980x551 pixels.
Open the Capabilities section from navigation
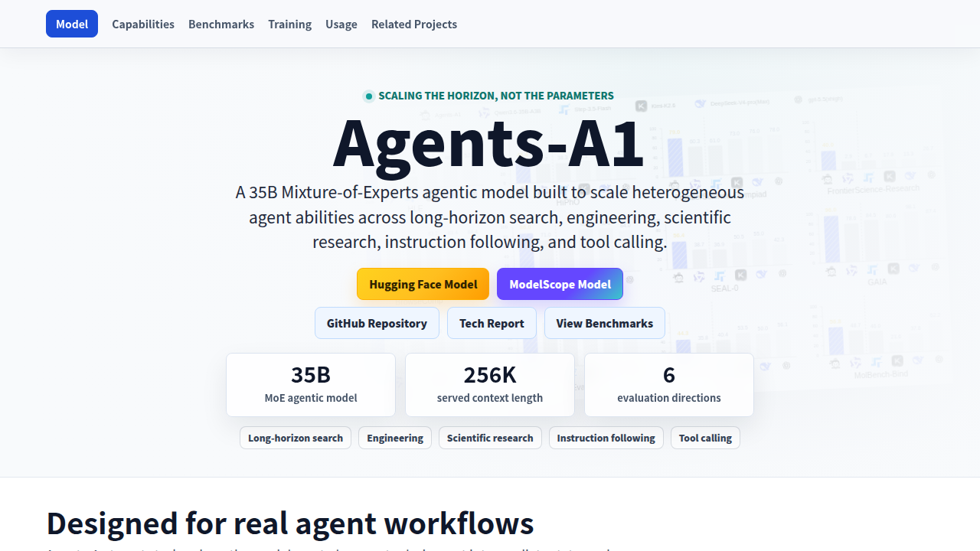coord(143,24)
